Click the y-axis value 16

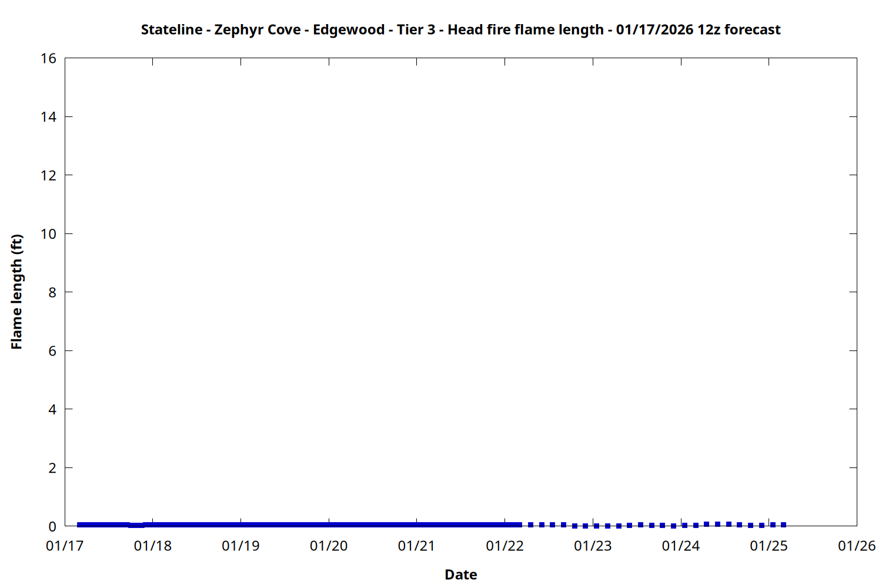[48, 58]
